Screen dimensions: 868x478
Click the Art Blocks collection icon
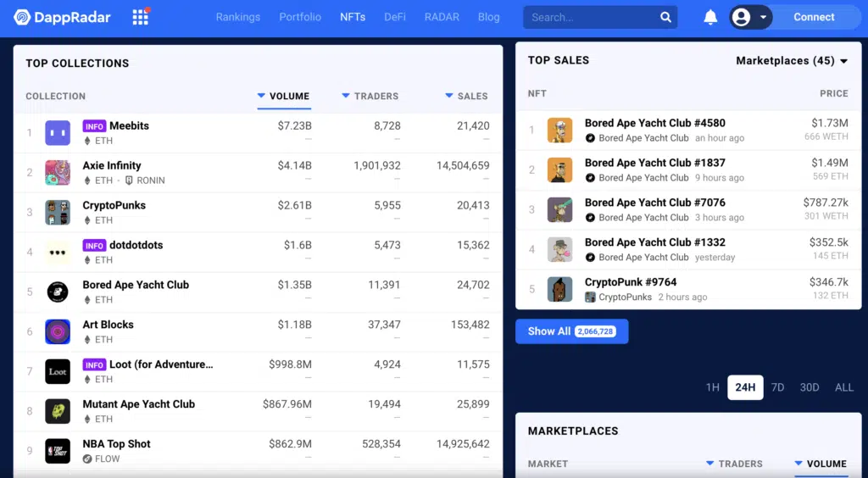(58, 332)
